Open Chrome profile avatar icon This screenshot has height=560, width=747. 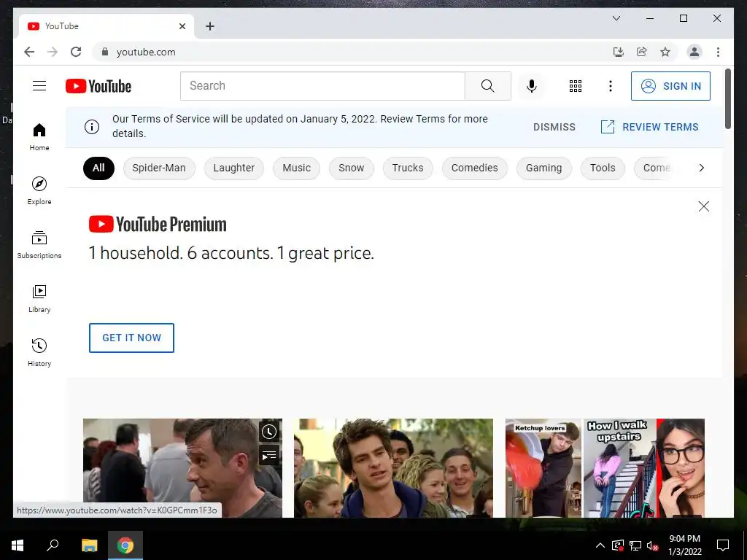pyautogui.click(x=694, y=52)
